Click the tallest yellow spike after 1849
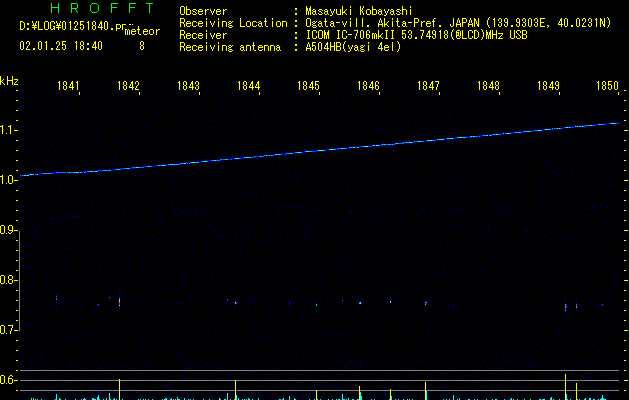 pyautogui.click(x=566, y=387)
